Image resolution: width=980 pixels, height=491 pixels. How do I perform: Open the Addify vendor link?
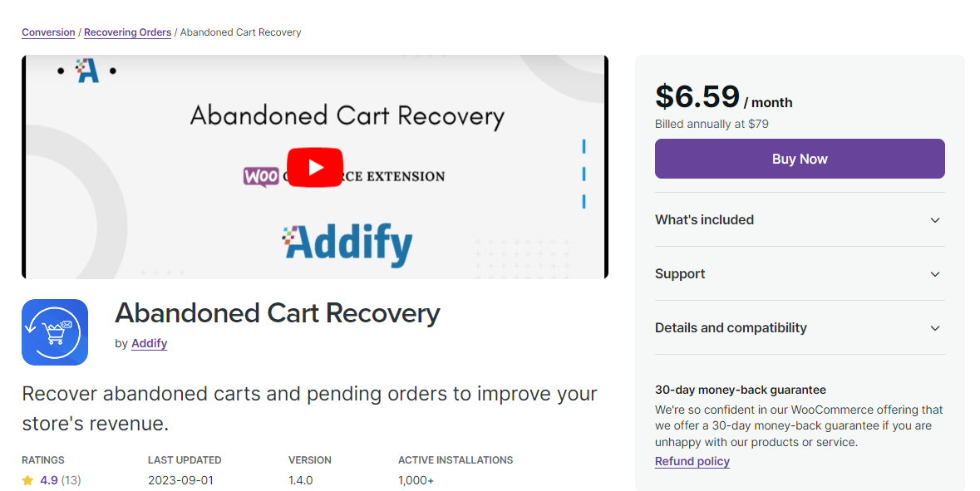tap(149, 344)
